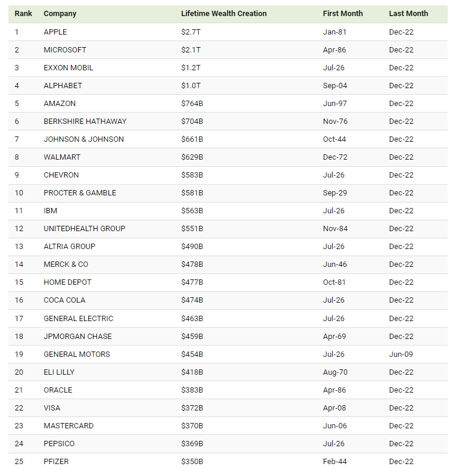Select the MASTERCARD company cell
This screenshot has height=476, width=456.
68,426
